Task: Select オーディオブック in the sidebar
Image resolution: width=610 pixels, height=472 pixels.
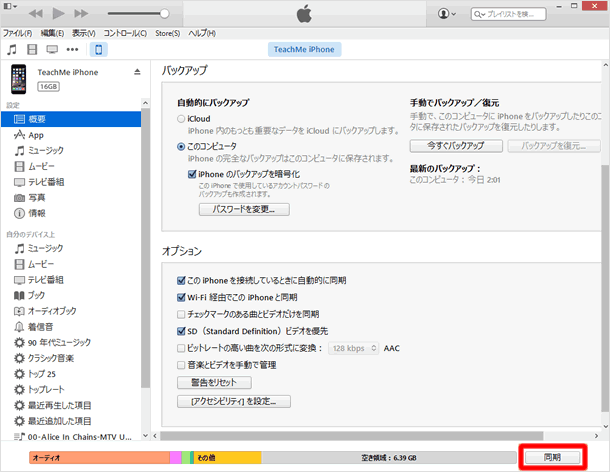Action: click(x=71, y=311)
